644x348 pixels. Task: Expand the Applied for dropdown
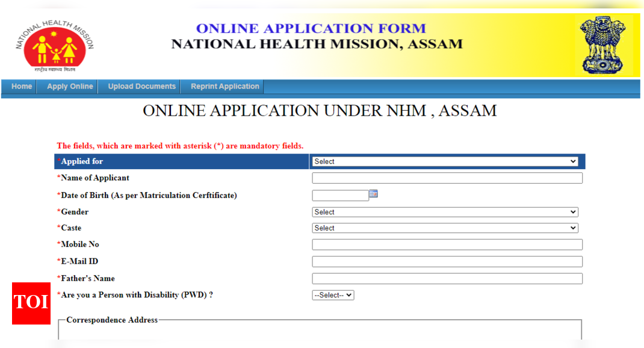coord(445,161)
